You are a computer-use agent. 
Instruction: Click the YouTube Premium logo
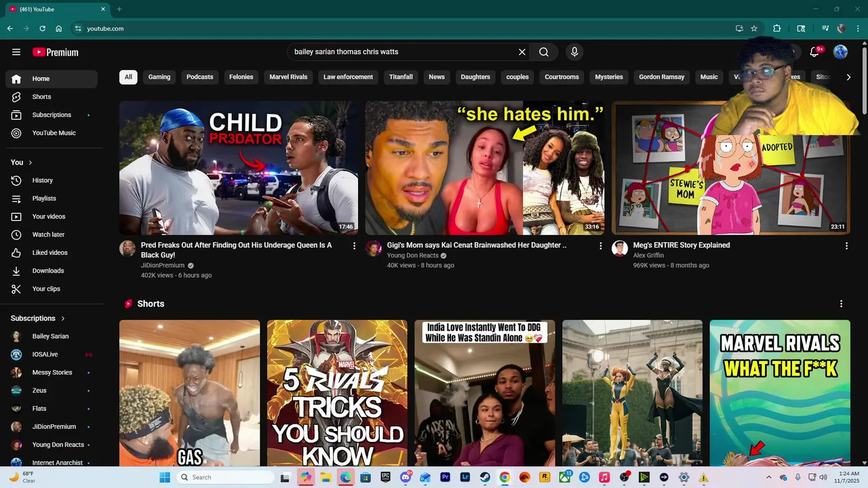[56, 52]
